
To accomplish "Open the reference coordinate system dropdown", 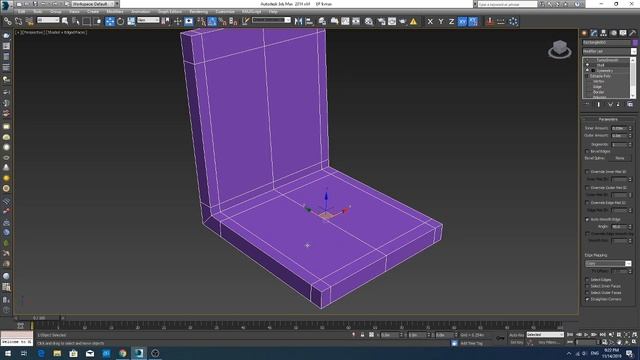I will 148,20.
